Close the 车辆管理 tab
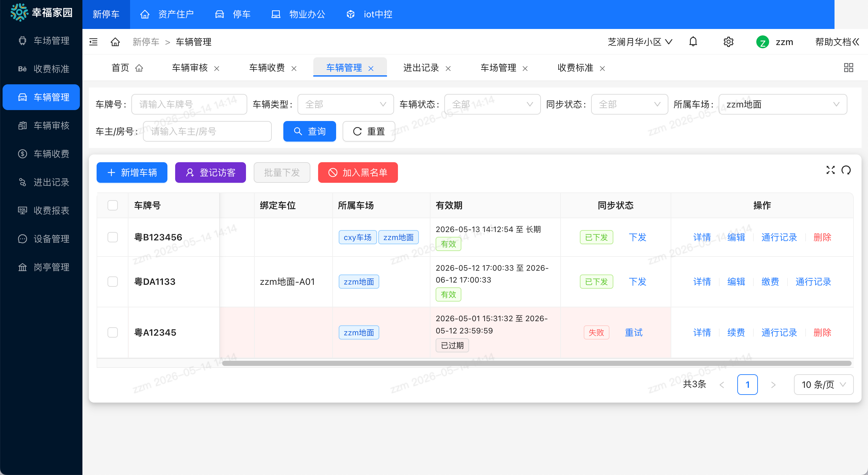The image size is (868, 475). 371,69
